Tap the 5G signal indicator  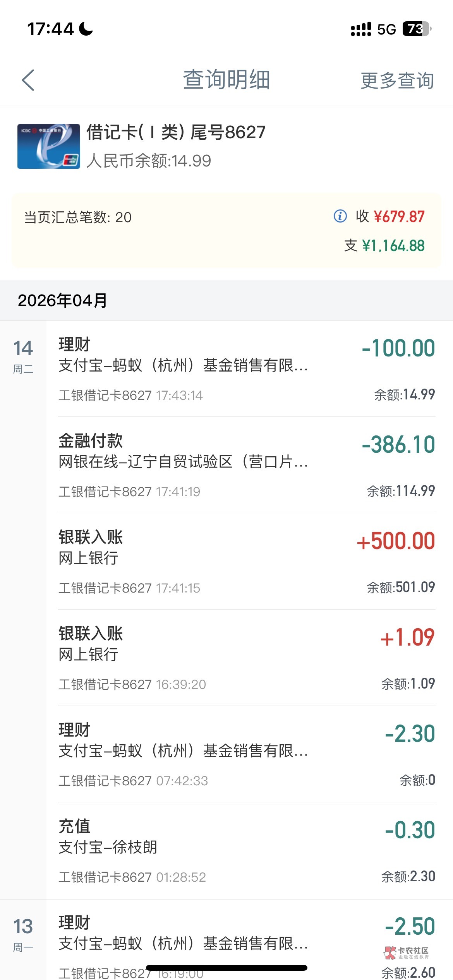[x=386, y=29]
